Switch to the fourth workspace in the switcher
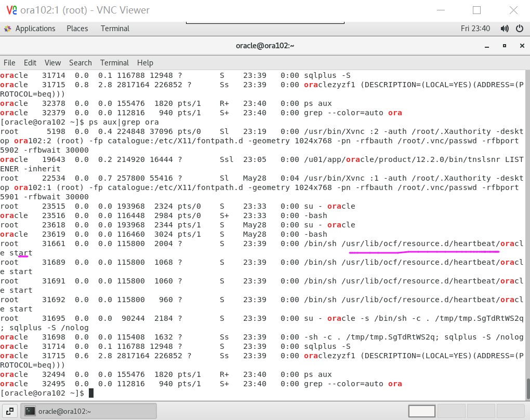This screenshot has height=420, width=530. pyautogui.click(x=511, y=410)
